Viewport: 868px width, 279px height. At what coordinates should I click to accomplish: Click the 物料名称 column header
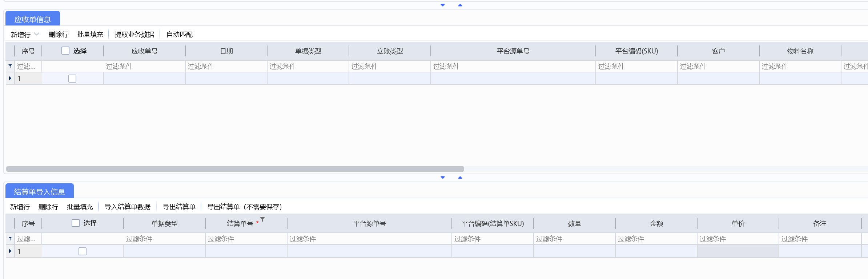(x=800, y=51)
